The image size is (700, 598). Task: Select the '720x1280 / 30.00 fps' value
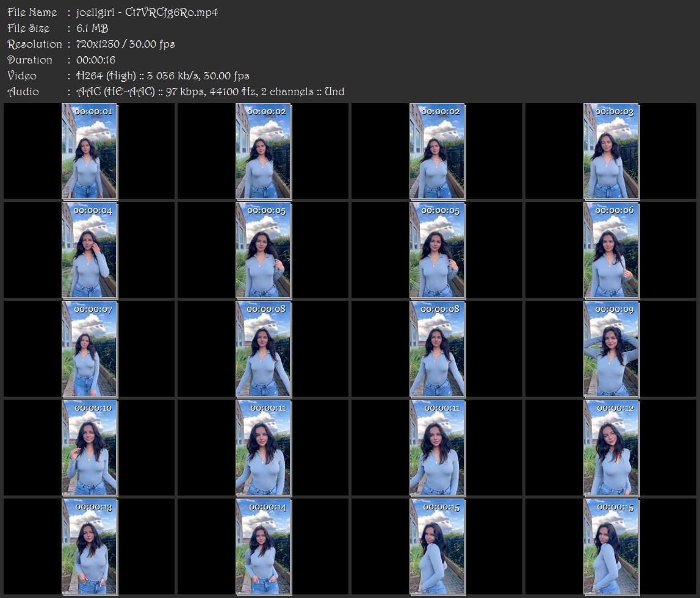(126, 44)
